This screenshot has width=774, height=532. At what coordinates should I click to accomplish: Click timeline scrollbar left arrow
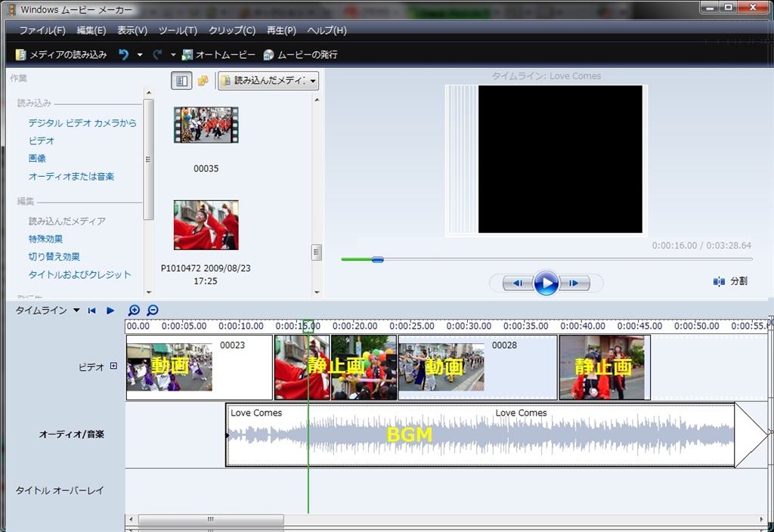point(131,520)
